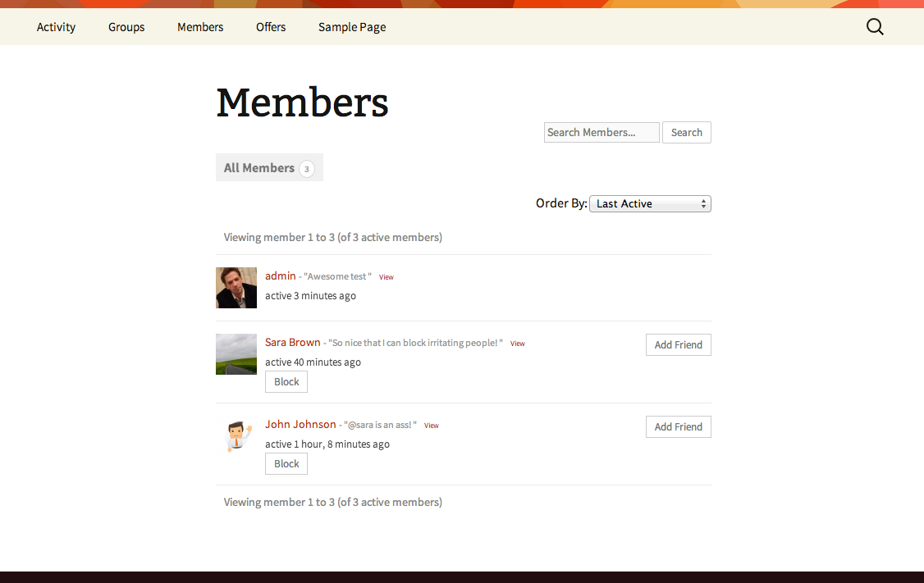Image resolution: width=924 pixels, height=583 pixels.
Task: Click "active 1 hour, 8 minutes ago" text
Action: pos(327,444)
